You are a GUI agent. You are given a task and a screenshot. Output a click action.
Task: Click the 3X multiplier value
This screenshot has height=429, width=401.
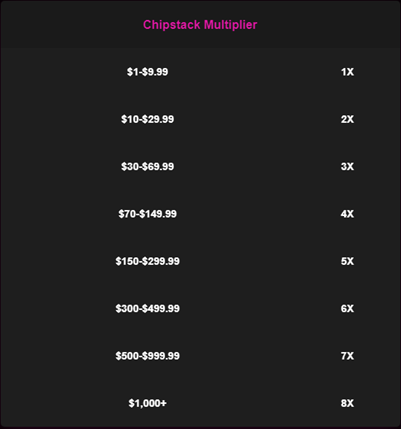click(x=347, y=166)
